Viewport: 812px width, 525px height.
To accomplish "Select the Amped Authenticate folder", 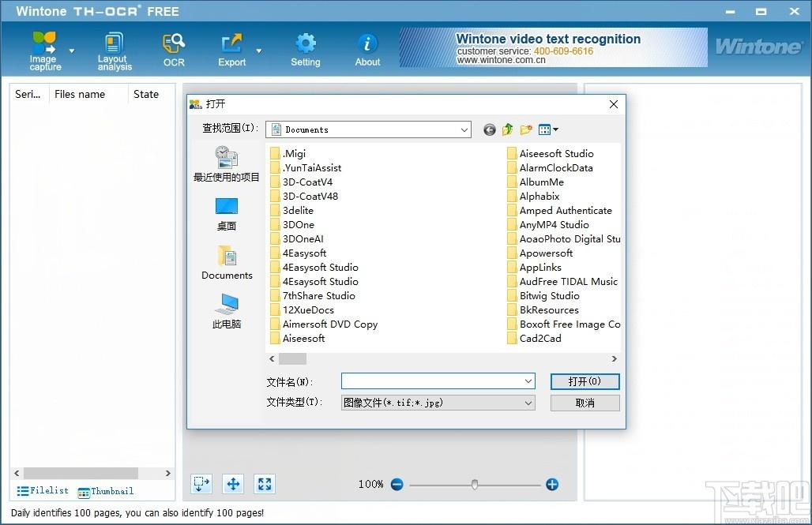I will 560,210.
